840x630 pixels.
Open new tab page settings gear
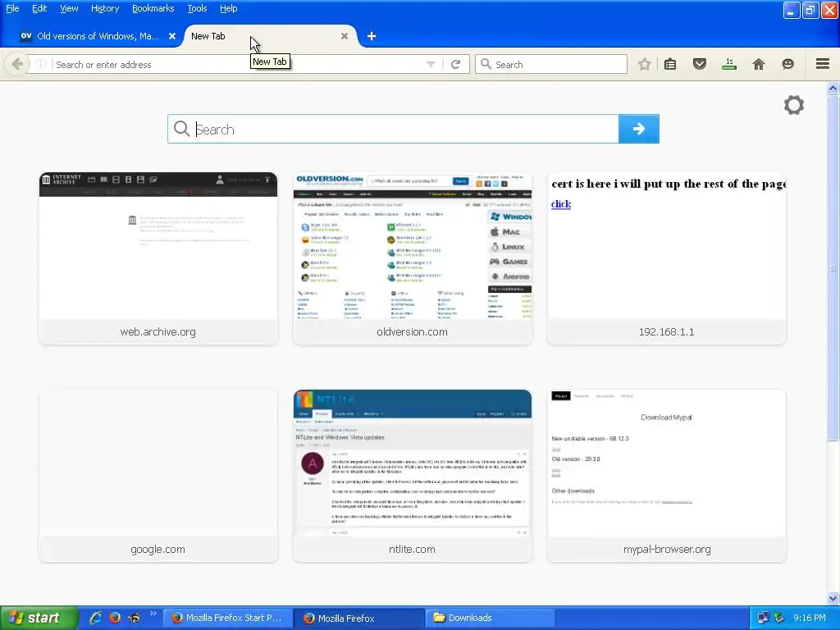794,105
